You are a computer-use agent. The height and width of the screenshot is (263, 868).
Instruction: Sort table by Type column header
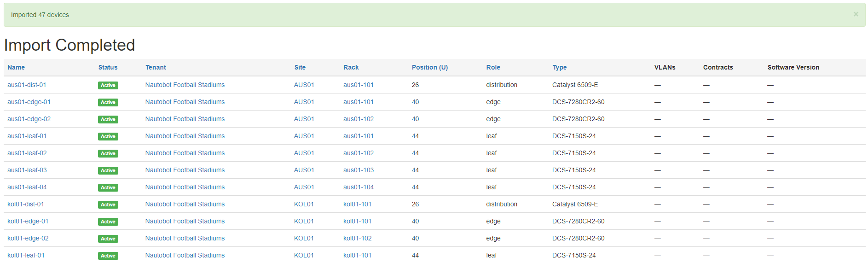(559, 67)
